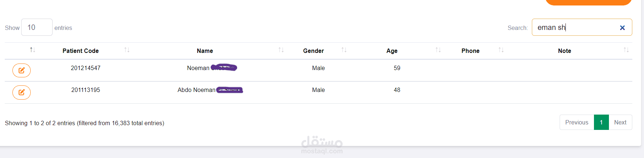The height and width of the screenshot is (158, 644).
Task: Sort table by Age column
Action: (x=392, y=51)
